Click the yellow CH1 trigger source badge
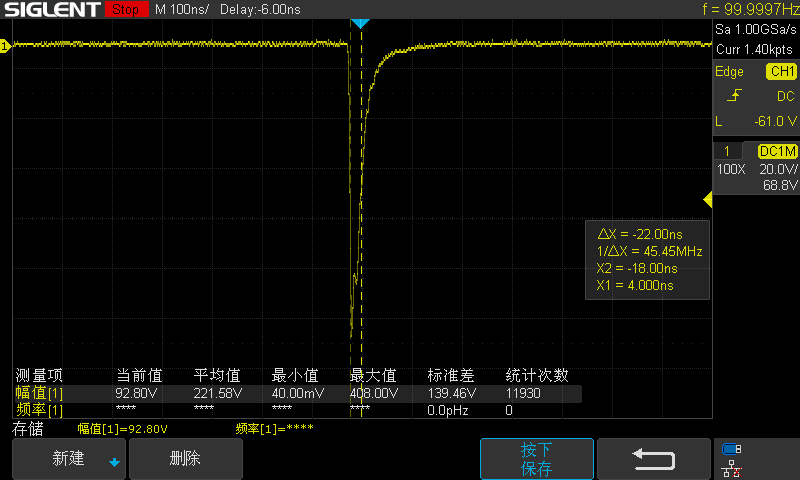This screenshot has height=480, width=800. pyautogui.click(x=782, y=71)
